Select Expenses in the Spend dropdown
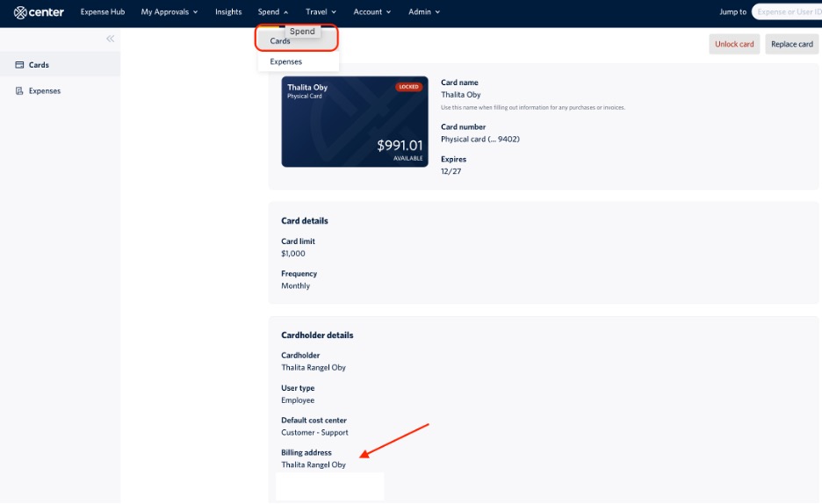 297,61
